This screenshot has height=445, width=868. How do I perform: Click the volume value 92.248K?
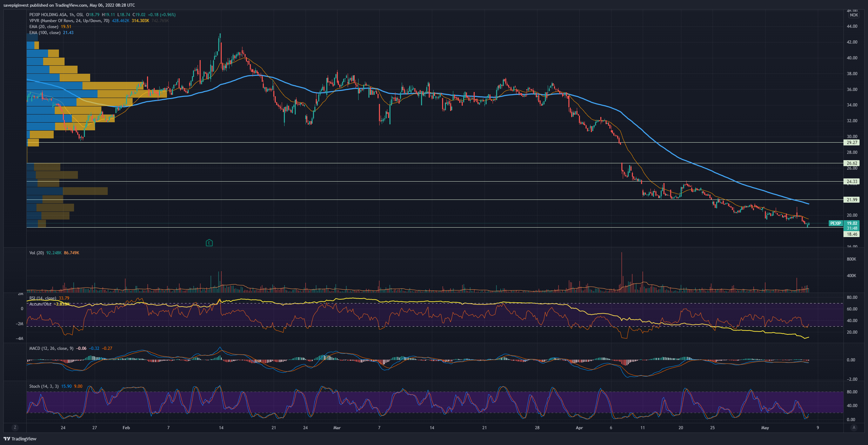pyautogui.click(x=54, y=253)
